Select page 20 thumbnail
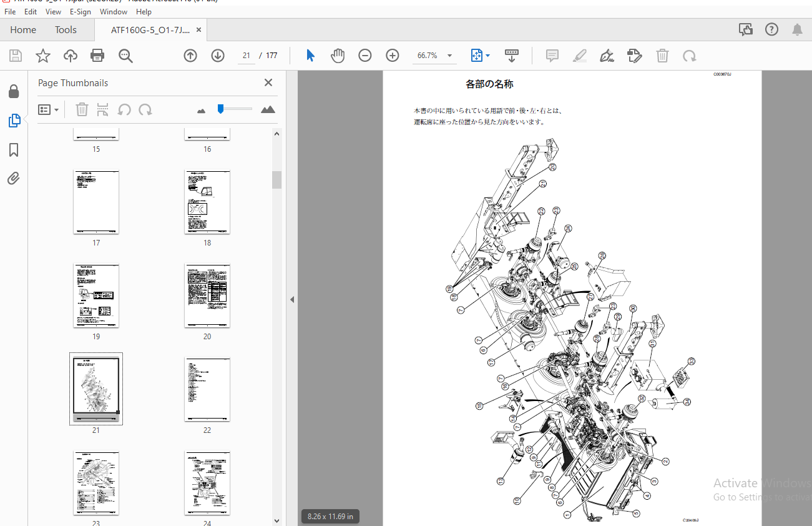Viewport: 812px width, 526px height. point(207,296)
